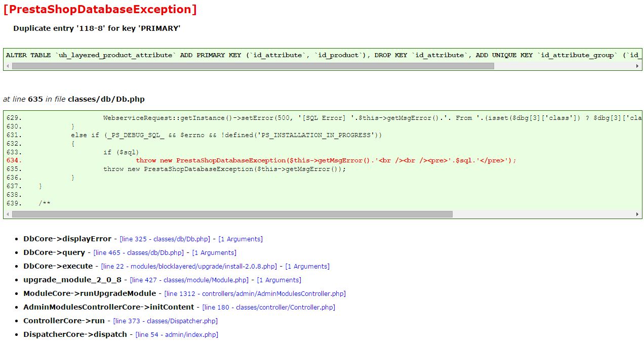Screen dimensions: 644x346
Task: Click 'ControllerCore->run' stack entry
Action: pos(64,321)
